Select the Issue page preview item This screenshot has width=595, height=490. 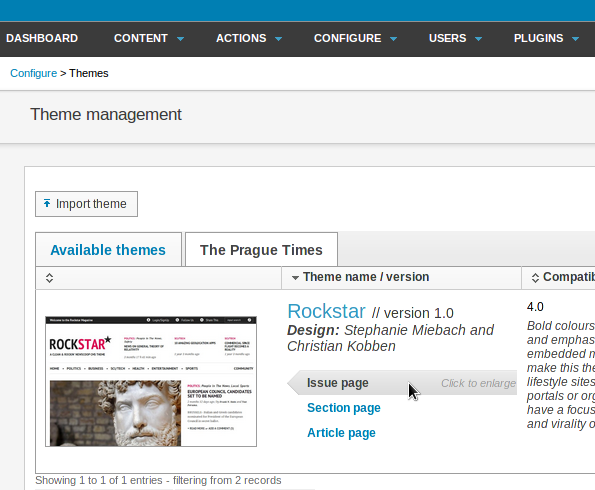click(337, 383)
